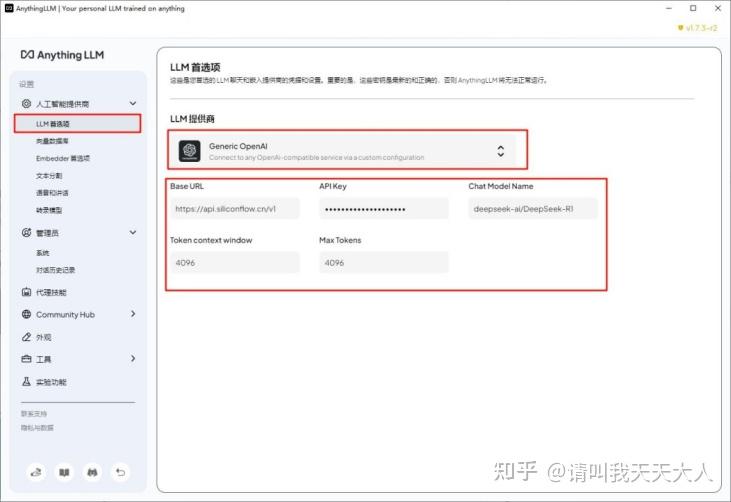Maximize the AnythingLLM window

point(693,8)
